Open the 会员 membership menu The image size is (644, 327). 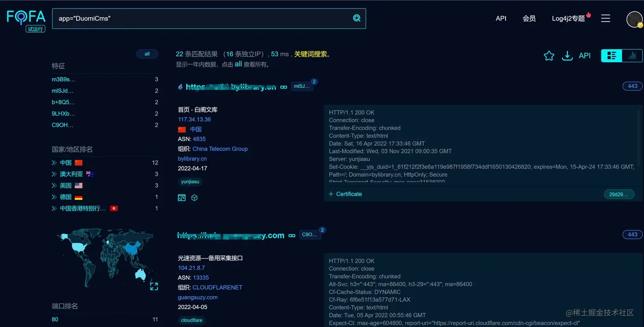(x=529, y=18)
